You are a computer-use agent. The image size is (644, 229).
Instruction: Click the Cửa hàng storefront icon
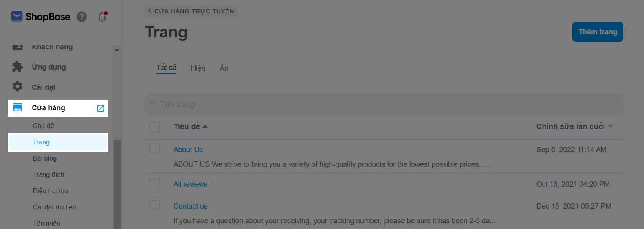point(18,108)
